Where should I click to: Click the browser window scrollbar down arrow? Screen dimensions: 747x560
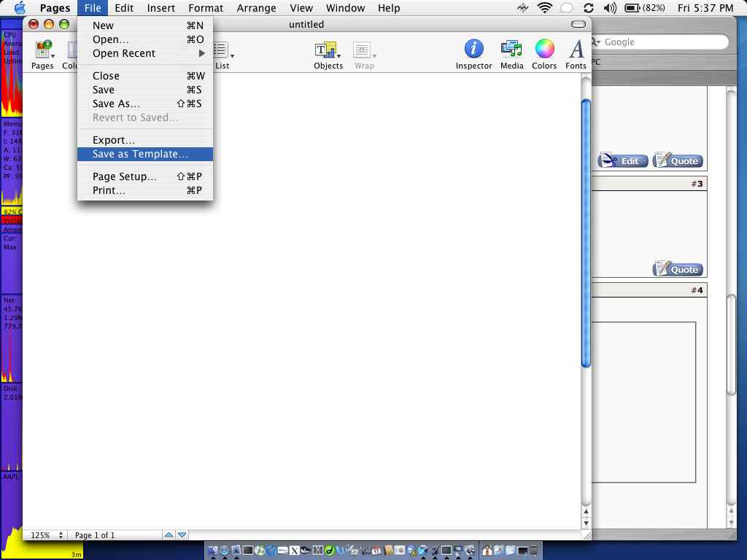click(731, 522)
